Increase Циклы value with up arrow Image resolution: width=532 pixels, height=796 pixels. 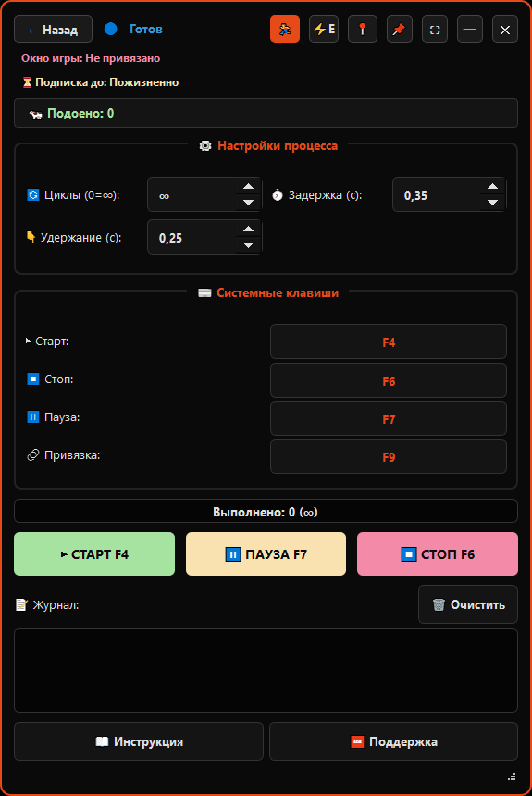[248, 186]
